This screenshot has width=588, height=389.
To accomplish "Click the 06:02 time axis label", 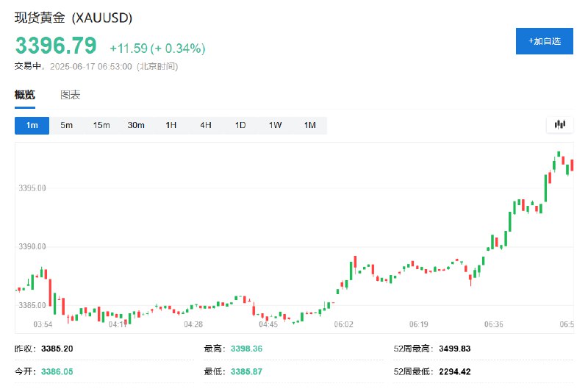I will pyautogui.click(x=343, y=324).
